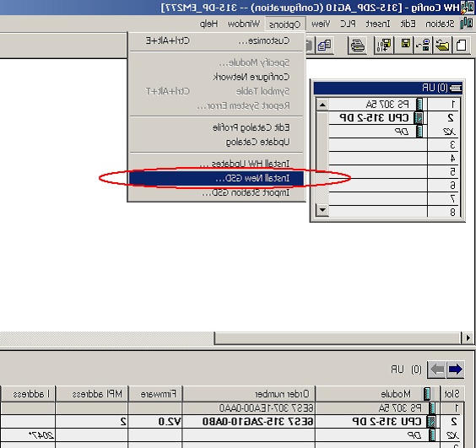This screenshot has height=448, width=476.
Task: Click the down scroll arrow in UR rack
Action: coord(322,210)
